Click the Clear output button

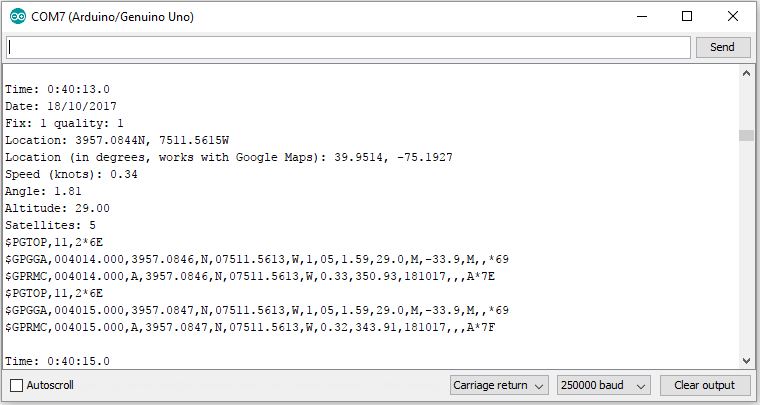click(704, 386)
